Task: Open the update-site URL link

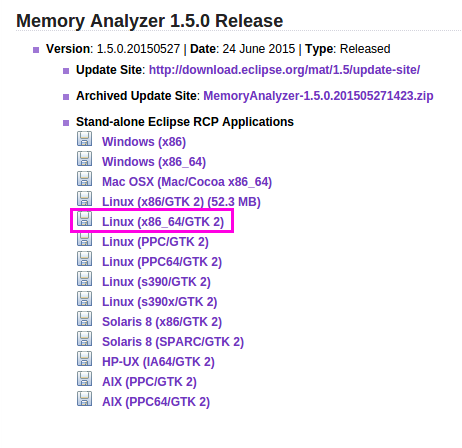Action: coord(284,70)
